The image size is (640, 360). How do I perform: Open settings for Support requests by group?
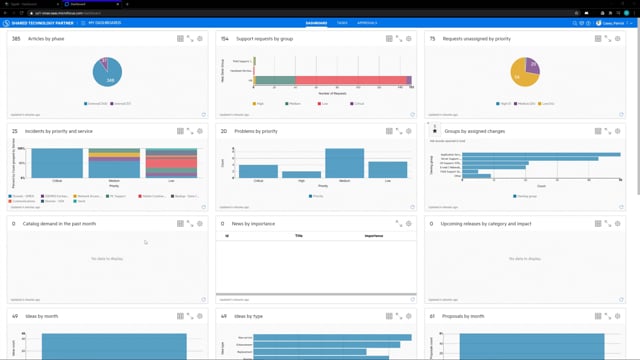pos(409,38)
